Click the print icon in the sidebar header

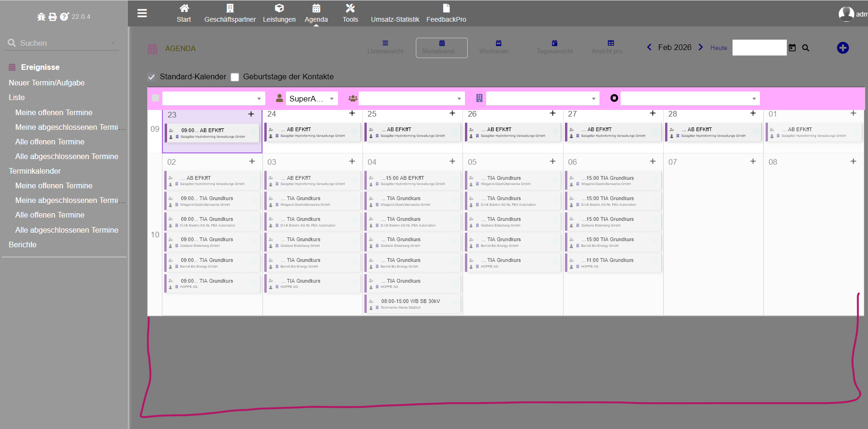coord(52,17)
